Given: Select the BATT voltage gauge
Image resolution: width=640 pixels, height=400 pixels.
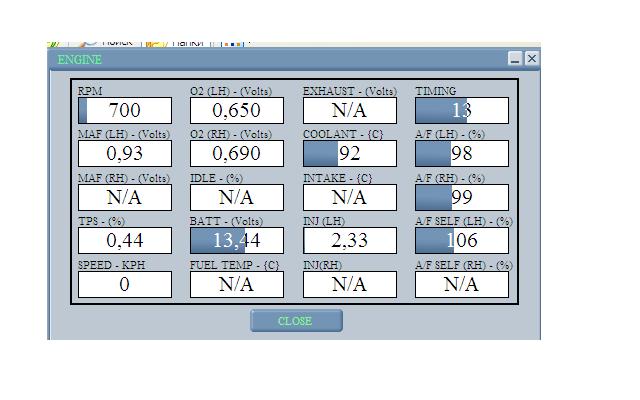Looking at the screenshot, I should point(237,240).
